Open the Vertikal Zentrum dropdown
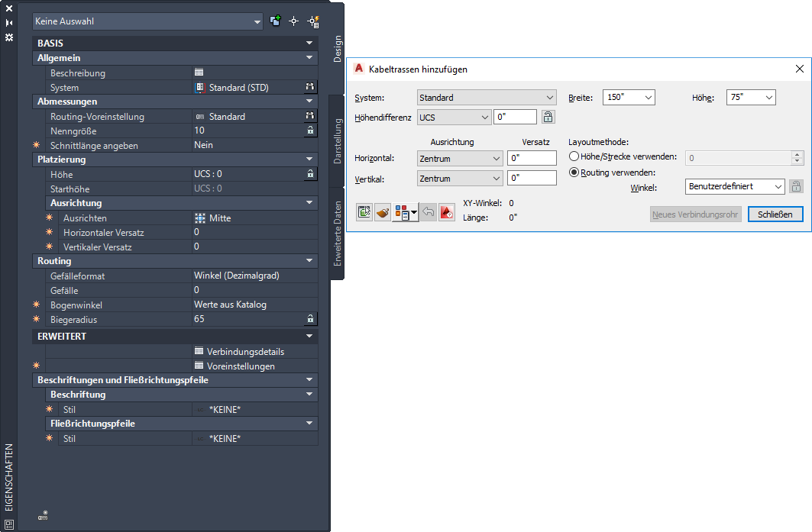This screenshot has width=812, height=532. (460, 178)
